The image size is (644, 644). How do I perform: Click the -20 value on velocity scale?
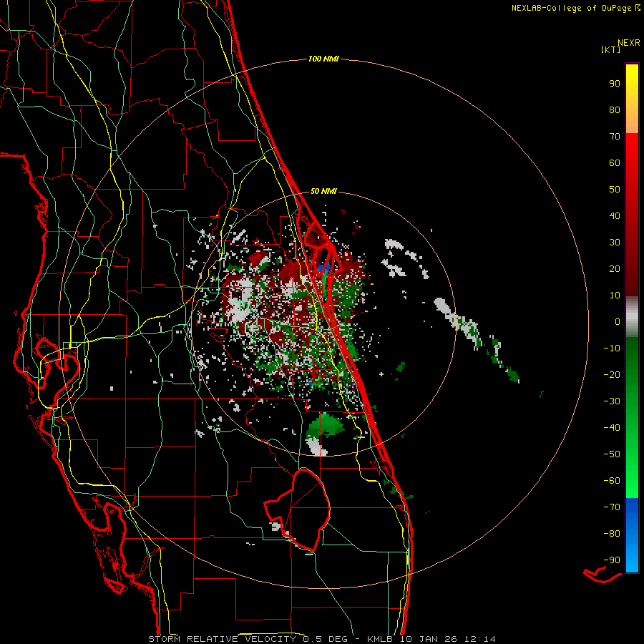(612, 375)
